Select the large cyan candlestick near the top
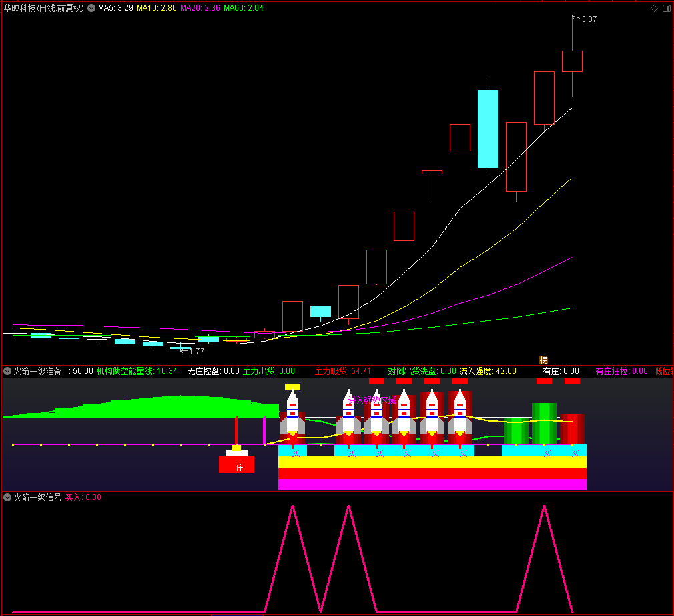This screenshot has height=616, width=674. coord(488,129)
